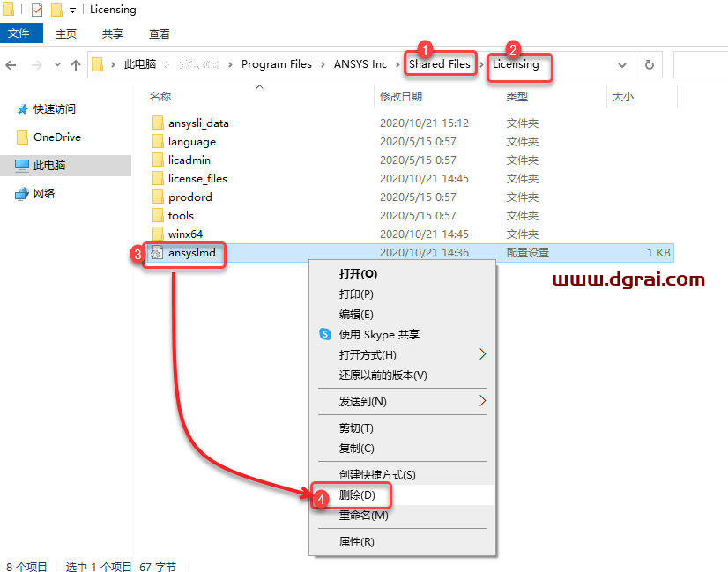The image size is (728, 572).
Task: Choose 编辑(E) in context menu
Action: (x=402, y=315)
